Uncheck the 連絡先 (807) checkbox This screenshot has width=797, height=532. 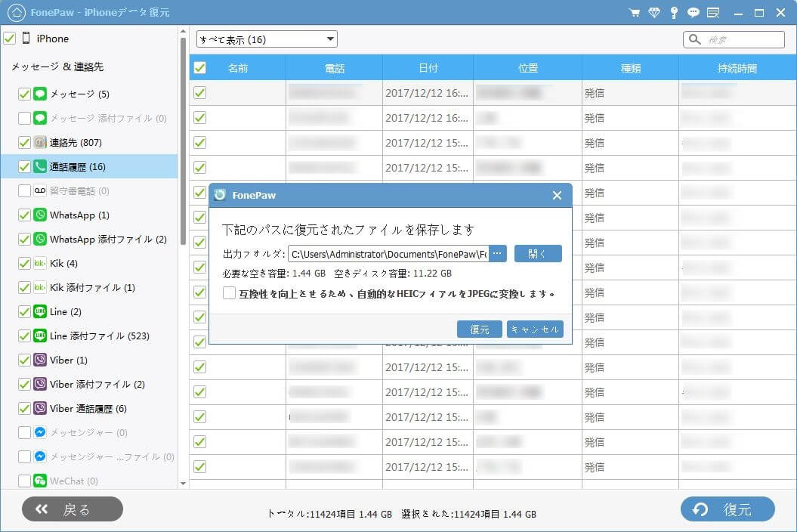coord(24,142)
